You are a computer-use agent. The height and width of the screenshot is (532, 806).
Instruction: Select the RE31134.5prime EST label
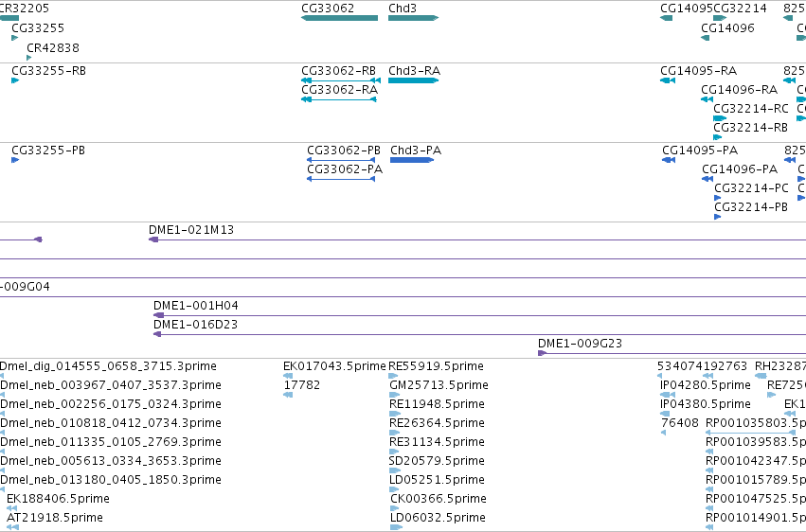pyautogui.click(x=437, y=442)
